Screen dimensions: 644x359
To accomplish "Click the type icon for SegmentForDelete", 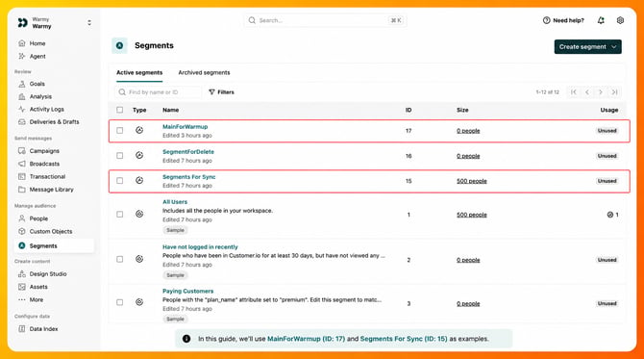I will click(x=139, y=156).
